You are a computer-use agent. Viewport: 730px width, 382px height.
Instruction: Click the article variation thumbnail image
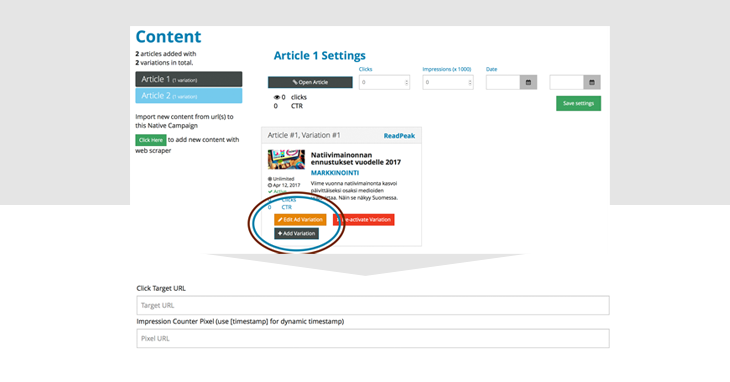[286, 160]
